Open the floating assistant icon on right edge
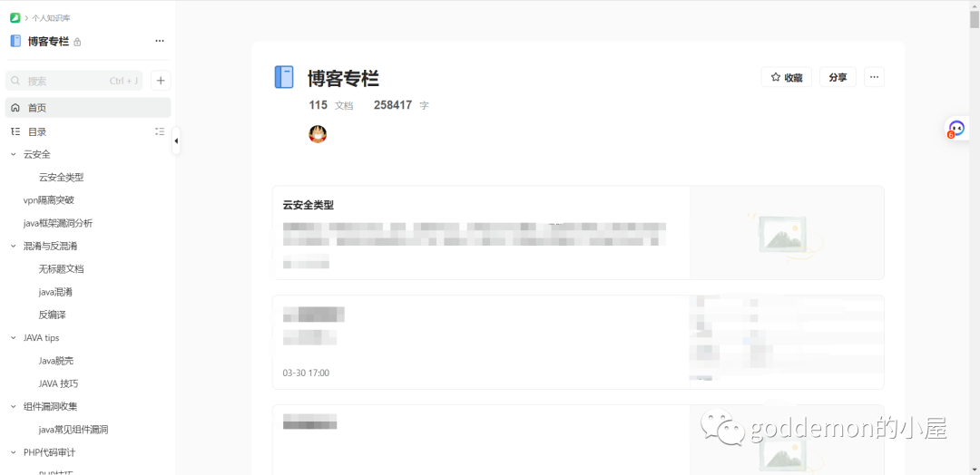This screenshot has width=980, height=475. pos(956,129)
